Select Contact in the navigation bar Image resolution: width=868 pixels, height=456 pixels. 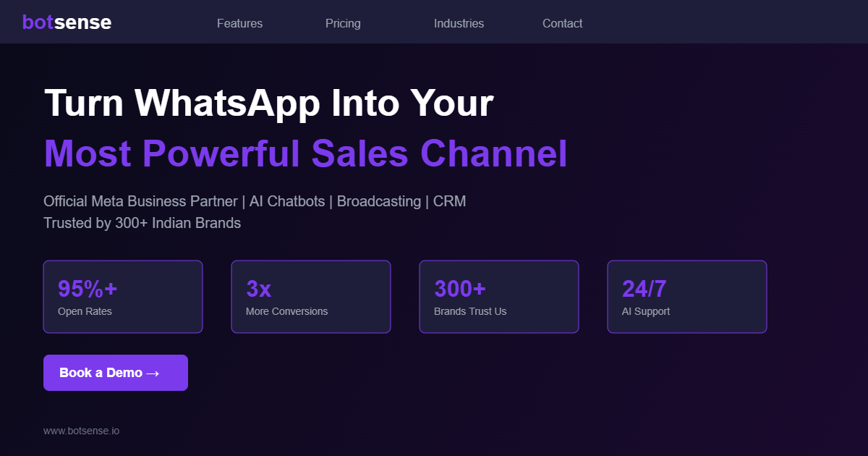tap(562, 23)
